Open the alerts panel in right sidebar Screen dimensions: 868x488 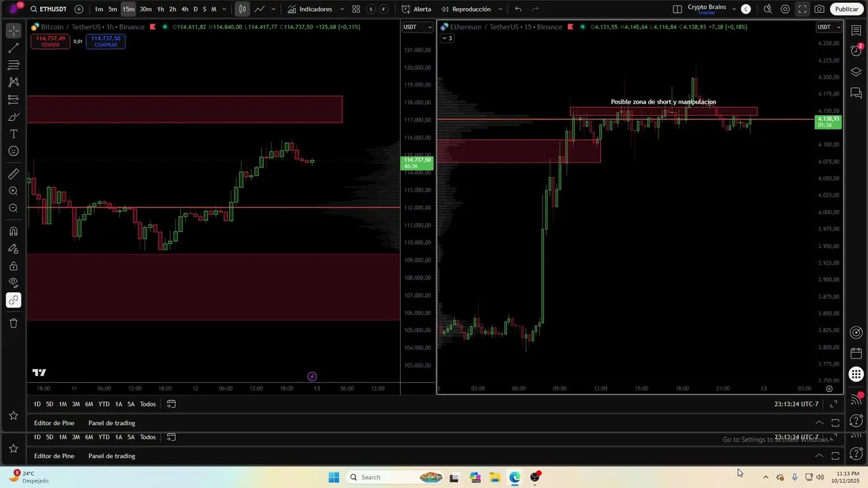(856, 51)
